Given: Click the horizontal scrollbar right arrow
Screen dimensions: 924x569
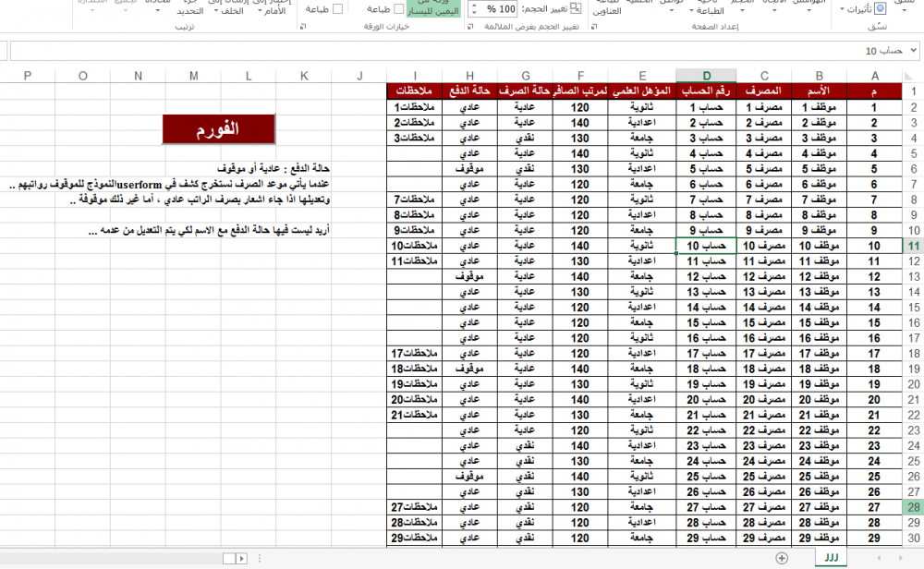Looking at the screenshot, I should point(241,559).
